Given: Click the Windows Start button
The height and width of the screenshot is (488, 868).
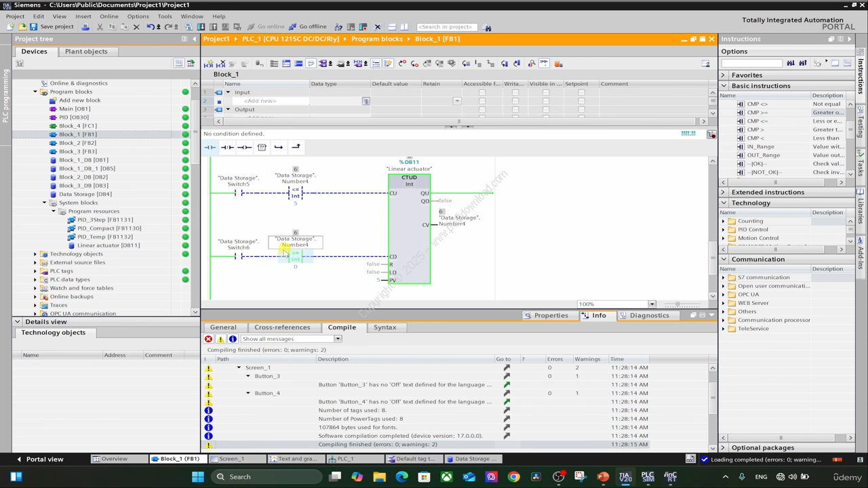Looking at the screenshot, I should pos(198,476).
